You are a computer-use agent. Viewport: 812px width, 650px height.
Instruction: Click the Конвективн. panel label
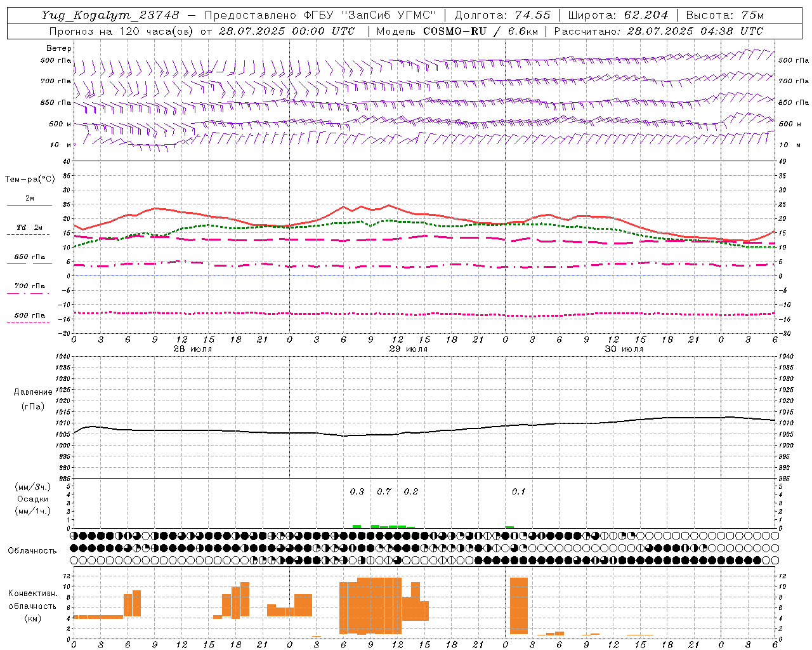(x=32, y=594)
